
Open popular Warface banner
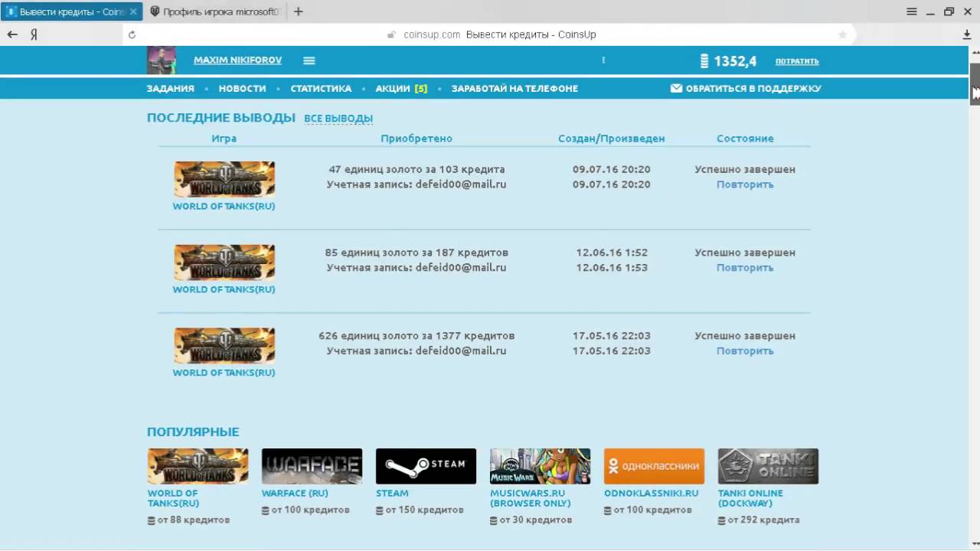point(312,466)
